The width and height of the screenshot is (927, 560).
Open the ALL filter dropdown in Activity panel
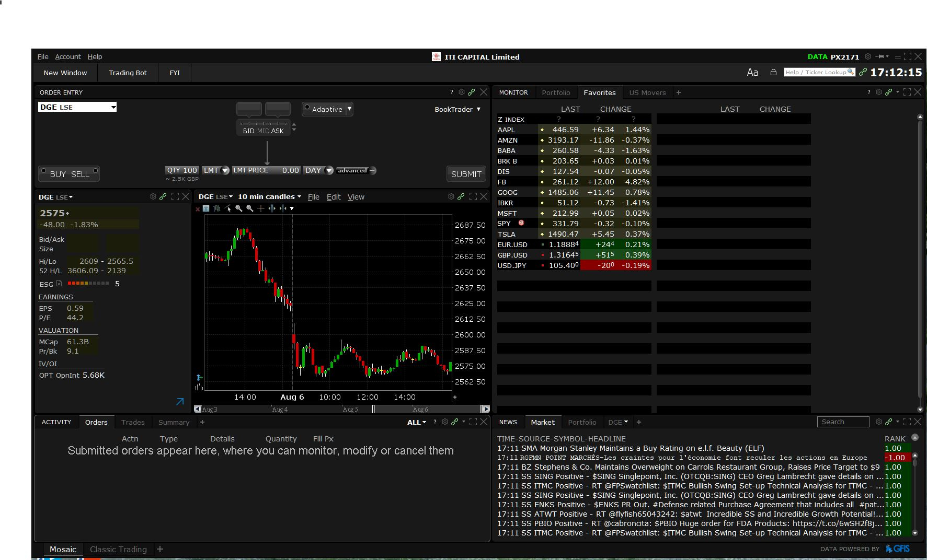click(417, 422)
